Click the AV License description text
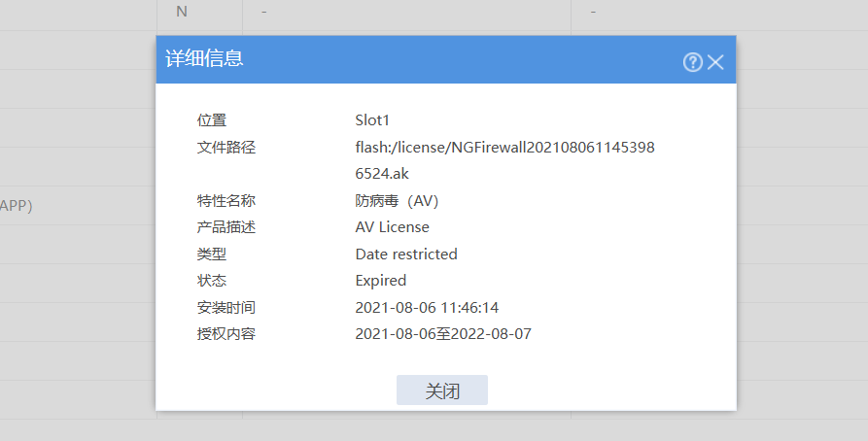The width and height of the screenshot is (868, 441). (x=392, y=227)
